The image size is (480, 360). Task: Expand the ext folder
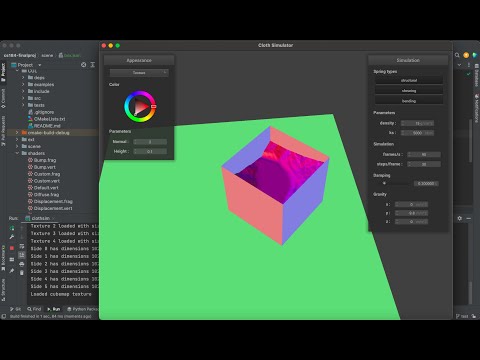[17, 139]
